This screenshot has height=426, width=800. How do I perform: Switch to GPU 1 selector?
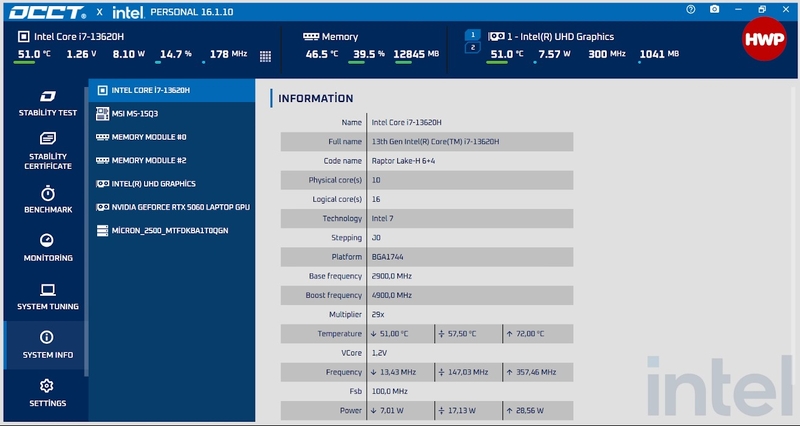(x=472, y=35)
